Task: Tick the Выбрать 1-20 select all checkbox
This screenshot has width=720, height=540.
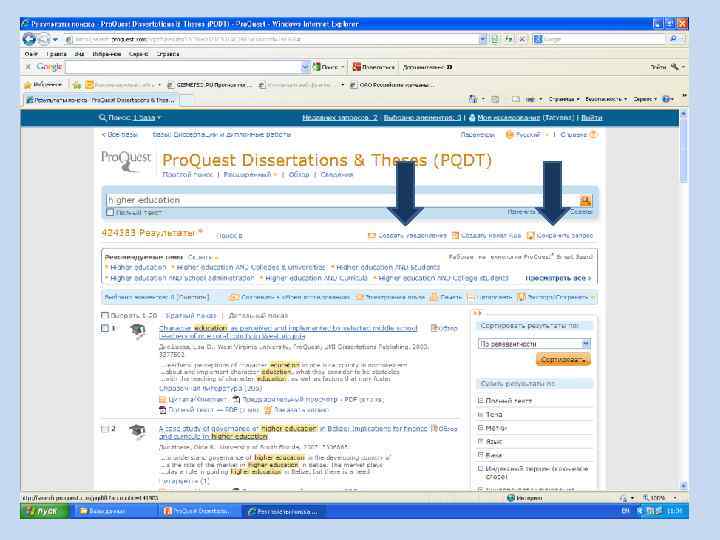Action: click(x=104, y=315)
